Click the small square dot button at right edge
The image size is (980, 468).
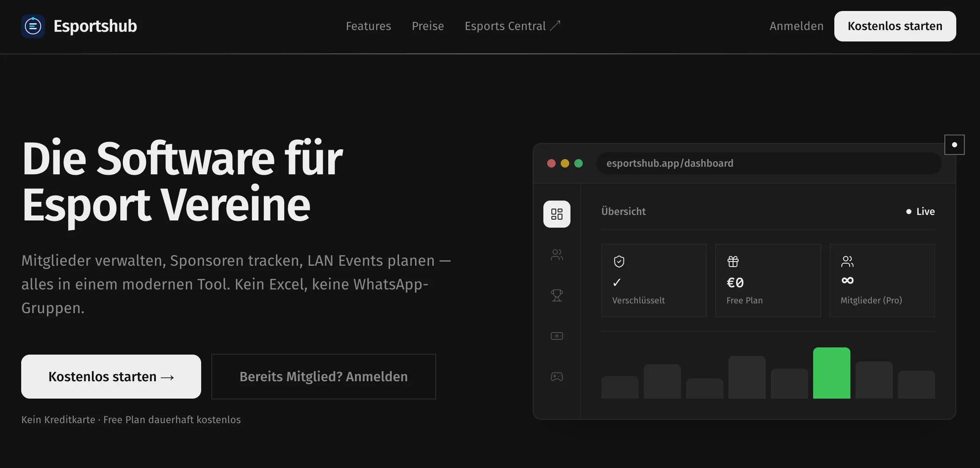tap(955, 145)
